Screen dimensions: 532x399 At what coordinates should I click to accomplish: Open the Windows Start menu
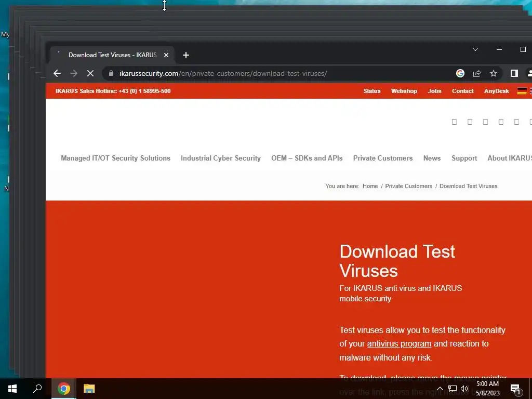click(x=12, y=389)
